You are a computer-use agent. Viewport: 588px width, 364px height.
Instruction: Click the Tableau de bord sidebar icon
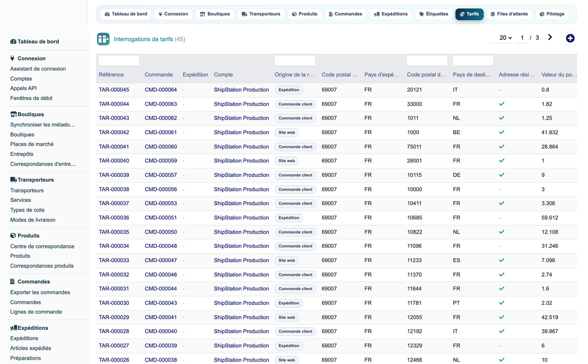[13, 42]
